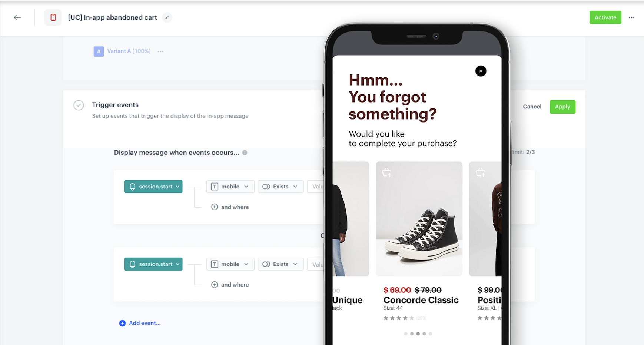Expand first mobile parameter dropdown
This screenshot has height=345, width=644.
pyautogui.click(x=230, y=187)
